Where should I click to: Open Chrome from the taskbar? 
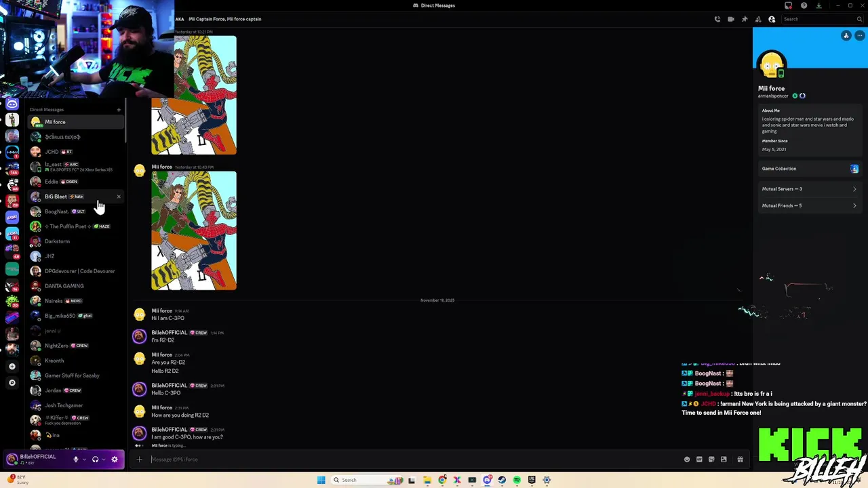click(442, 480)
